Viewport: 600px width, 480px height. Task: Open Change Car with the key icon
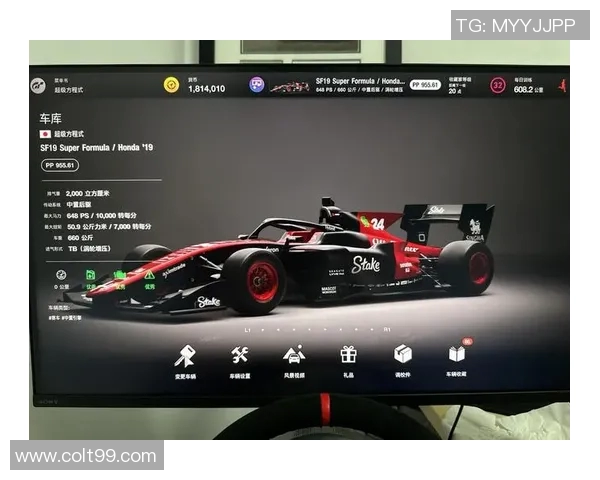tap(185, 361)
